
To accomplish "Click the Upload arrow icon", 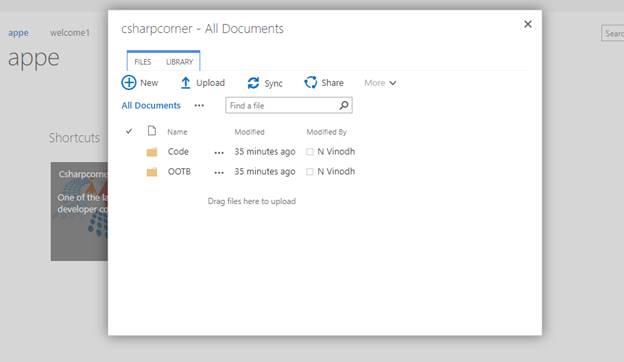I will point(185,83).
